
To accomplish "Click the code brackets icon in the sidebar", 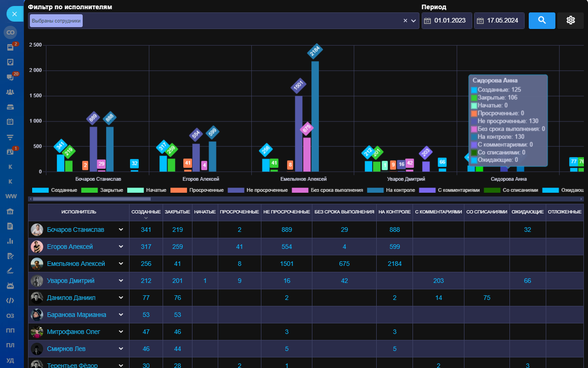I will coord(10,300).
